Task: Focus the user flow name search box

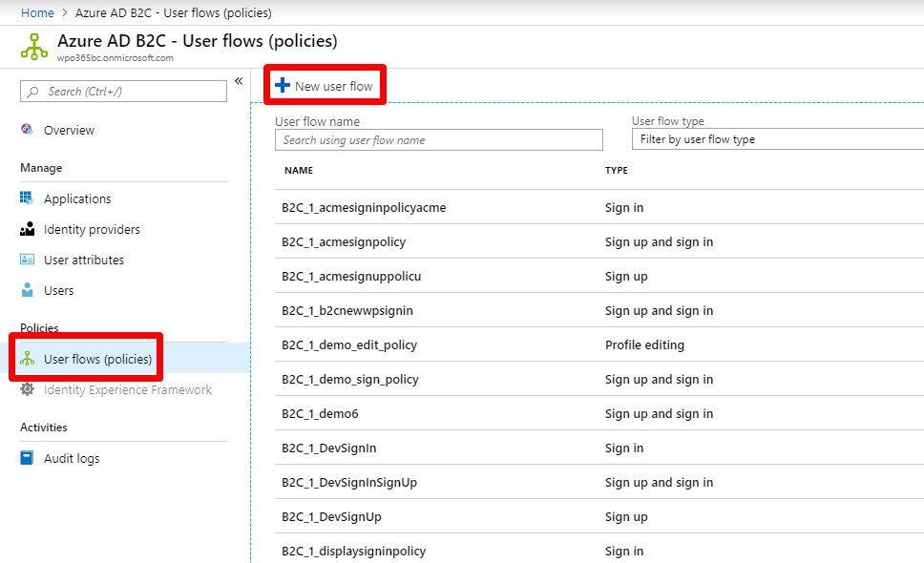Action: tap(438, 140)
